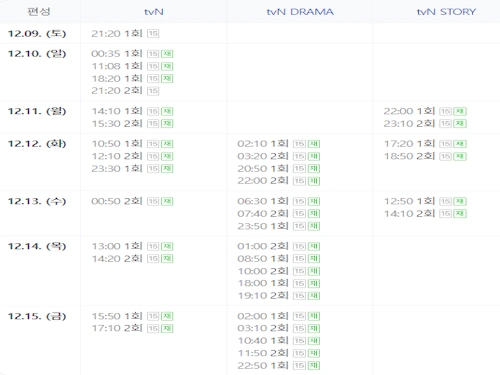Select the 14:20 2회 tvN entry

click(x=117, y=258)
